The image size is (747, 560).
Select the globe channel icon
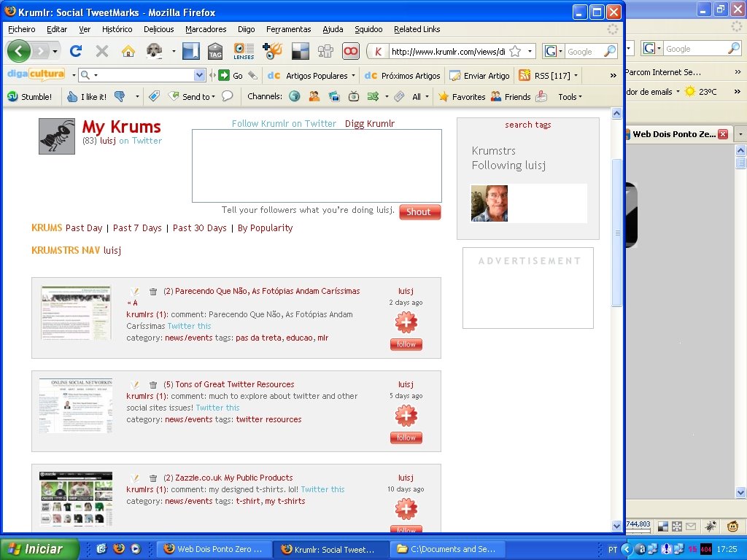click(295, 97)
